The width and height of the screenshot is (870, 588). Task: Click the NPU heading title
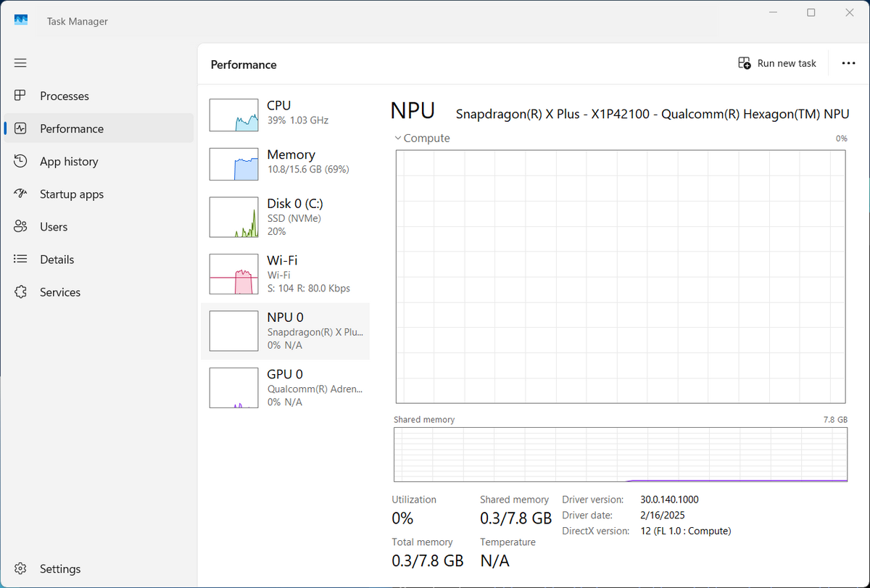click(x=413, y=111)
